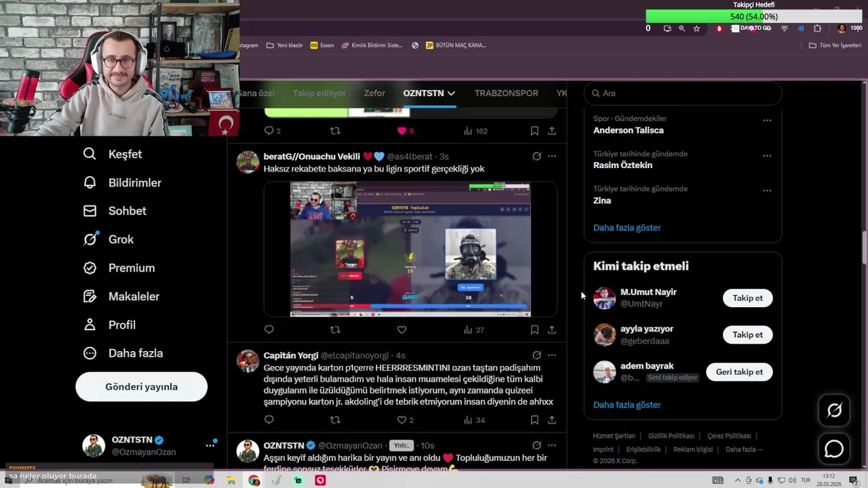This screenshot has height=488, width=868.
Task: Share beratG//Onuachu Vekili's tweet
Action: click(x=552, y=329)
